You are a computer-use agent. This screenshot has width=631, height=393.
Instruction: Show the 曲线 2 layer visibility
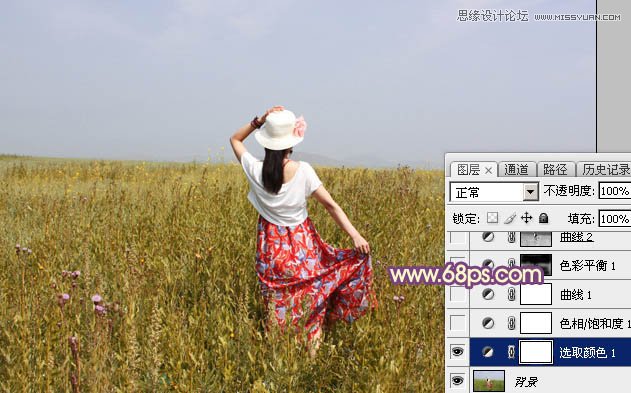(x=458, y=237)
